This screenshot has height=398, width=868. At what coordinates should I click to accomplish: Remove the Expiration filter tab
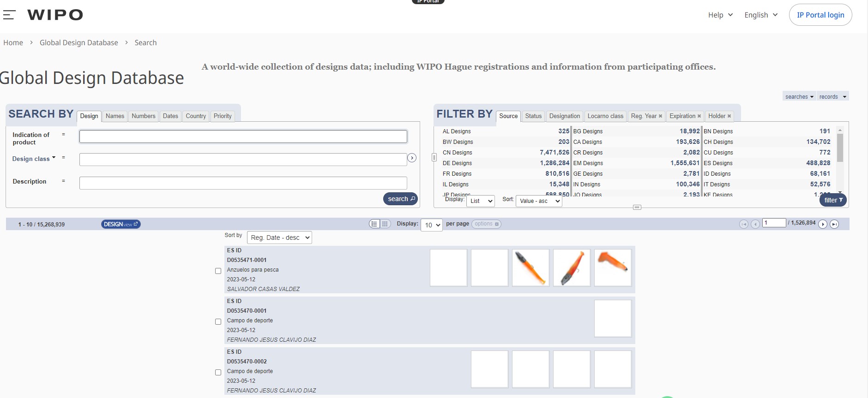pos(699,116)
